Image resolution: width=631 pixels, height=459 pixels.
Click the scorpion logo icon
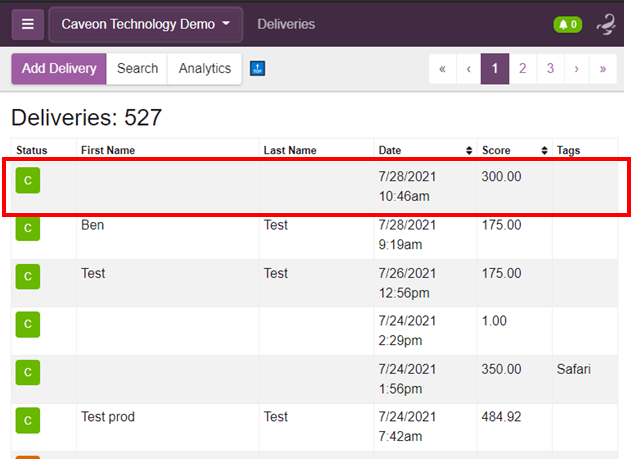(x=606, y=25)
